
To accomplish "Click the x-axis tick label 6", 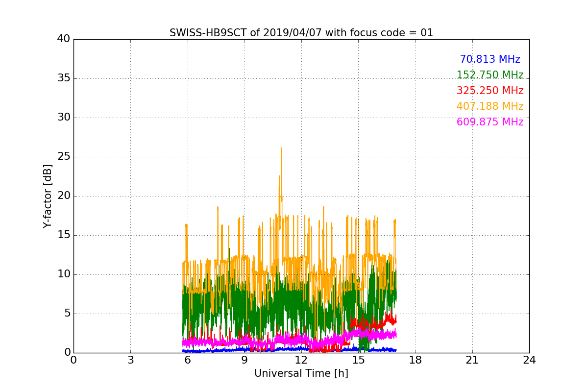I will pos(187,360).
